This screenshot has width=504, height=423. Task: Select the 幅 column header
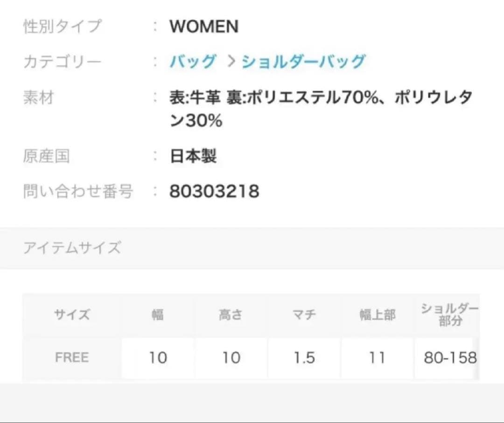158,315
